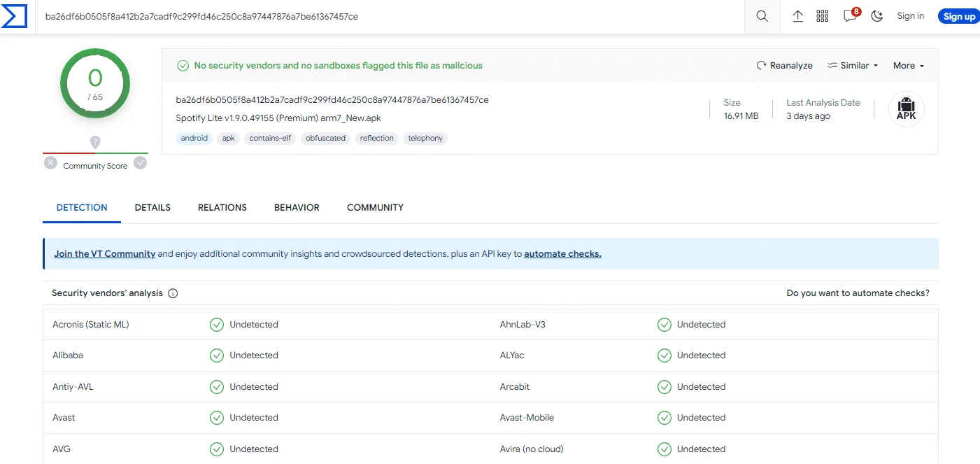This screenshot has width=980, height=464.
Task: Click the AVG vendor name
Action: [x=62, y=449]
